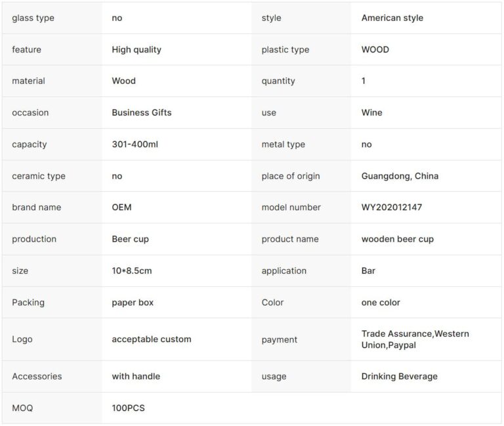
Task: Select the 'High quality' feature value
Action: pyautogui.click(x=136, y=49)
